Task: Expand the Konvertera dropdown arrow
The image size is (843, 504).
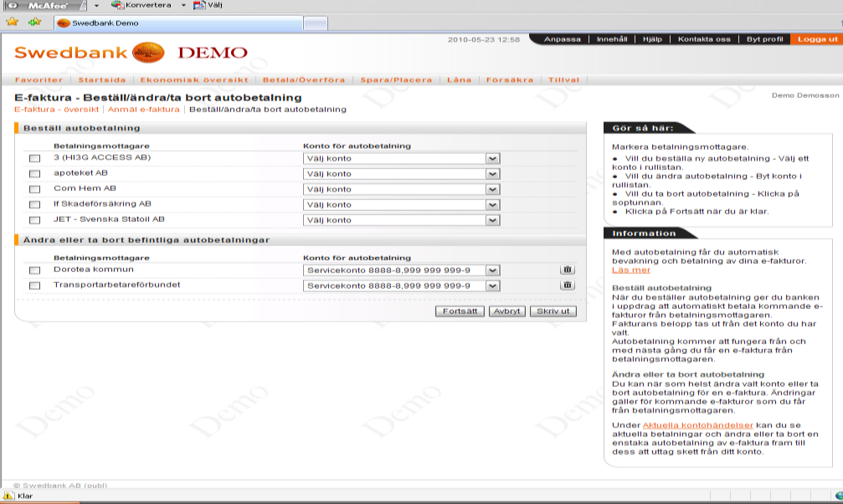Action: click(x=183, y=5)
